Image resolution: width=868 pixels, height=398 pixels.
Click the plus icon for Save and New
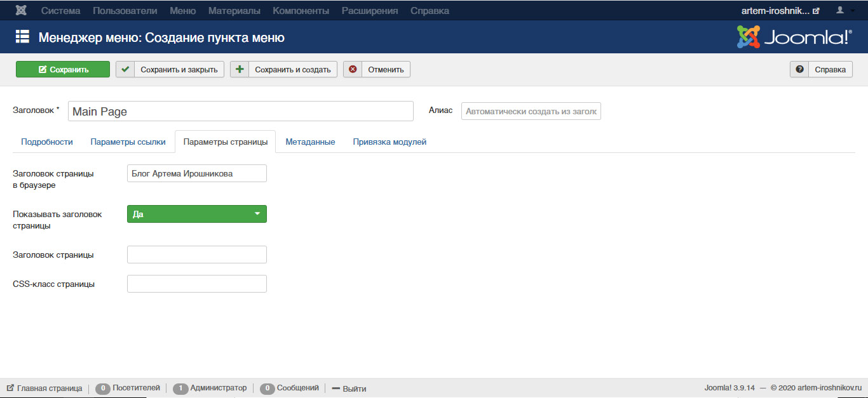tap(240, 70)
